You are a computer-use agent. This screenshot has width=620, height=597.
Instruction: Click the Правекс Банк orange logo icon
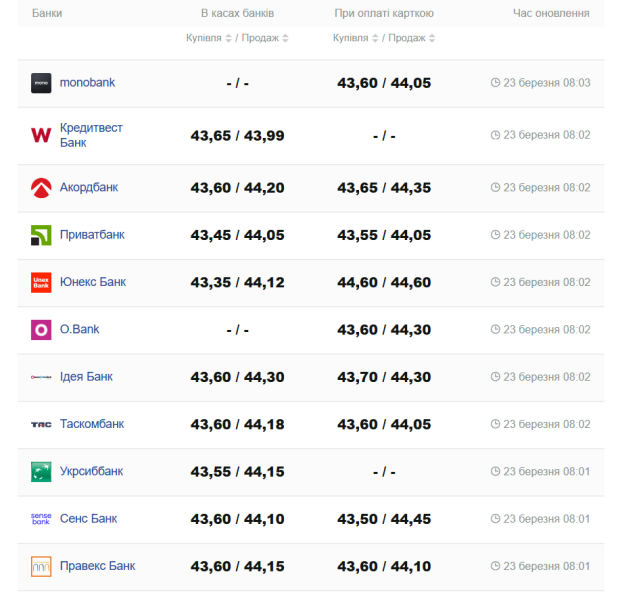(41, 566)
